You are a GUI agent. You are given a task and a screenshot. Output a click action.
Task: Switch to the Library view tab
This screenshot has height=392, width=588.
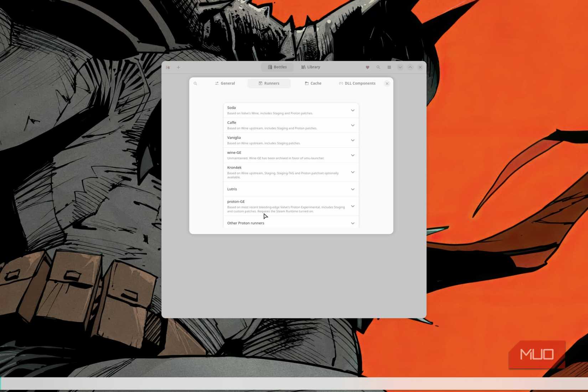coord(311,67)
